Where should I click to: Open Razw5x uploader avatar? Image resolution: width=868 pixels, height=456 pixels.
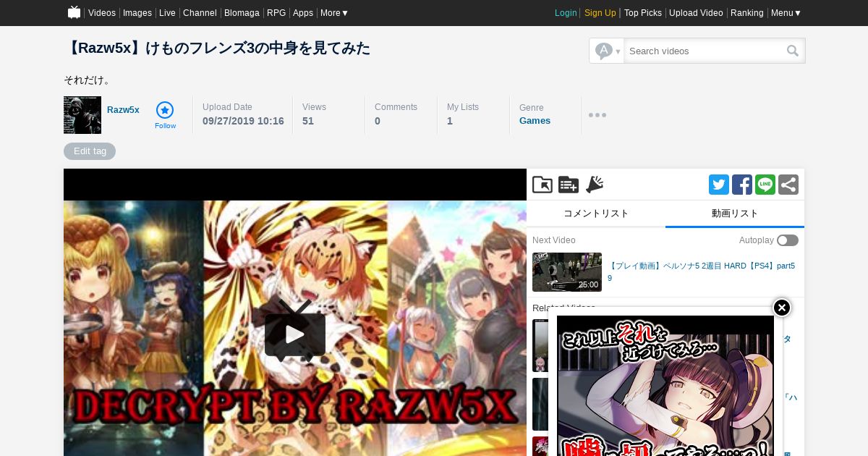(82, 115)
